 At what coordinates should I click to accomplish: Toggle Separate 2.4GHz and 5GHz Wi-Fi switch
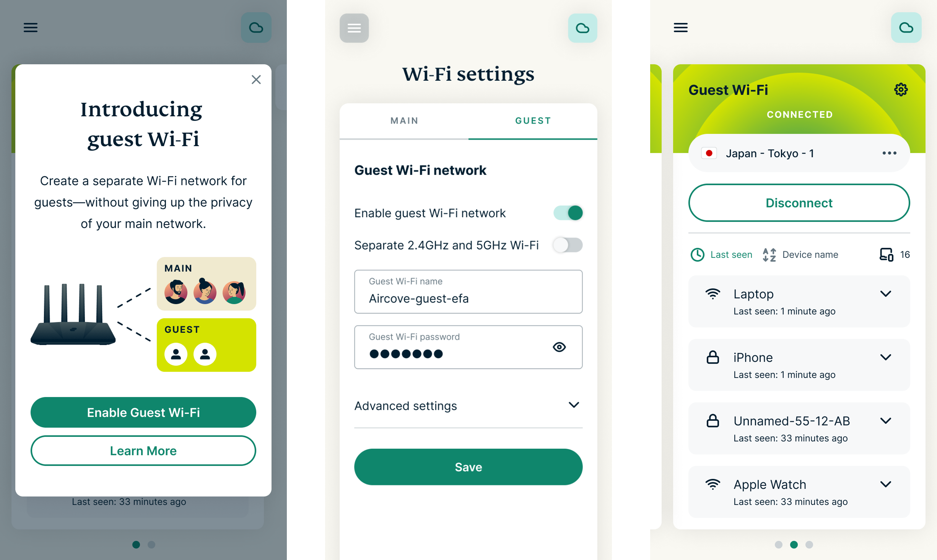(566, 244)
